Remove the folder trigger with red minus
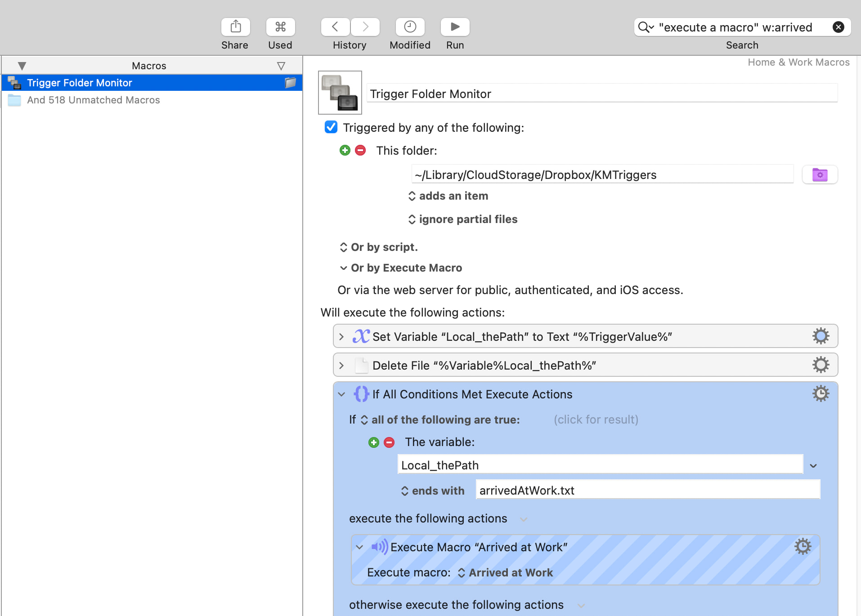The width and height of the screenshot is (861, 616). point(360,150)
